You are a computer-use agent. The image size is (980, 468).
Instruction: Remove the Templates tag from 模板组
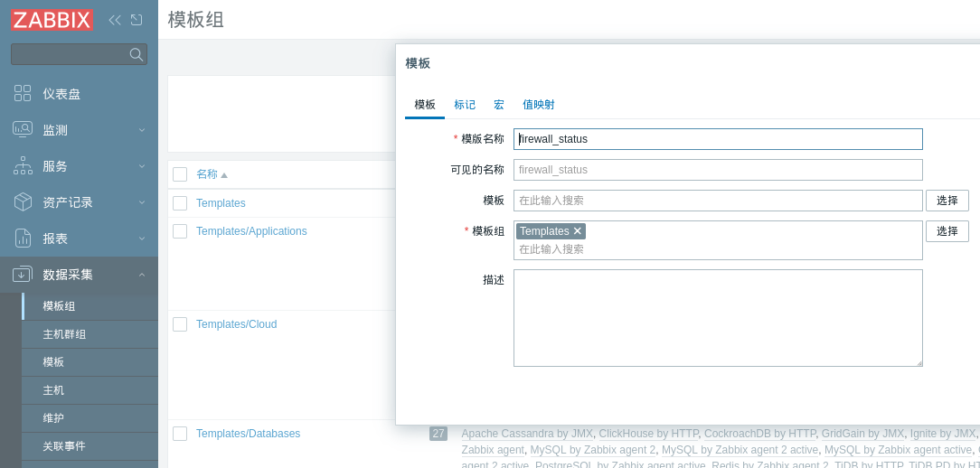pyautogui.click(x=578, y=231)
